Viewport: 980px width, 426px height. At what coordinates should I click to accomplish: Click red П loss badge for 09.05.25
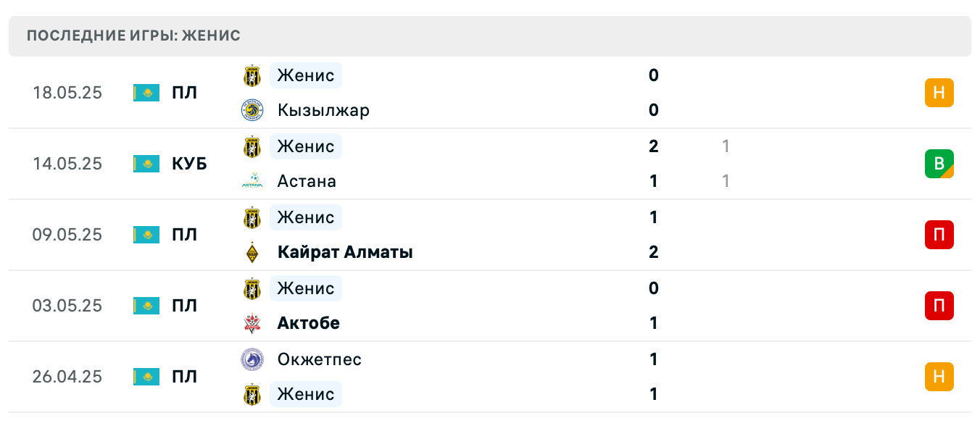pyautogui.click(x=939, y=235)
